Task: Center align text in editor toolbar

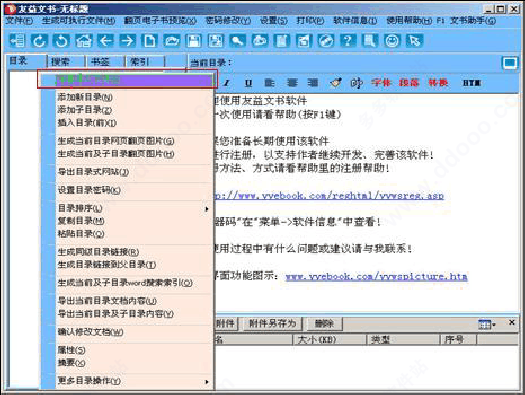Action: pyautogui.click(x=292, y=83)
